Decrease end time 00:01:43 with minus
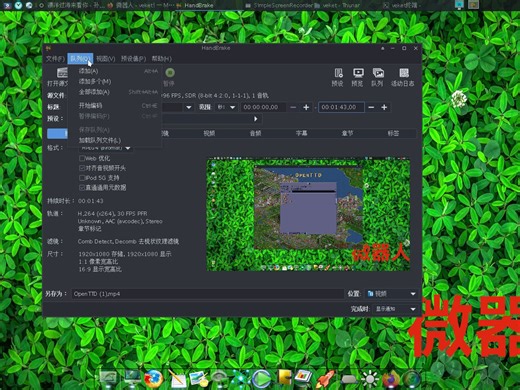 point(371,107)
